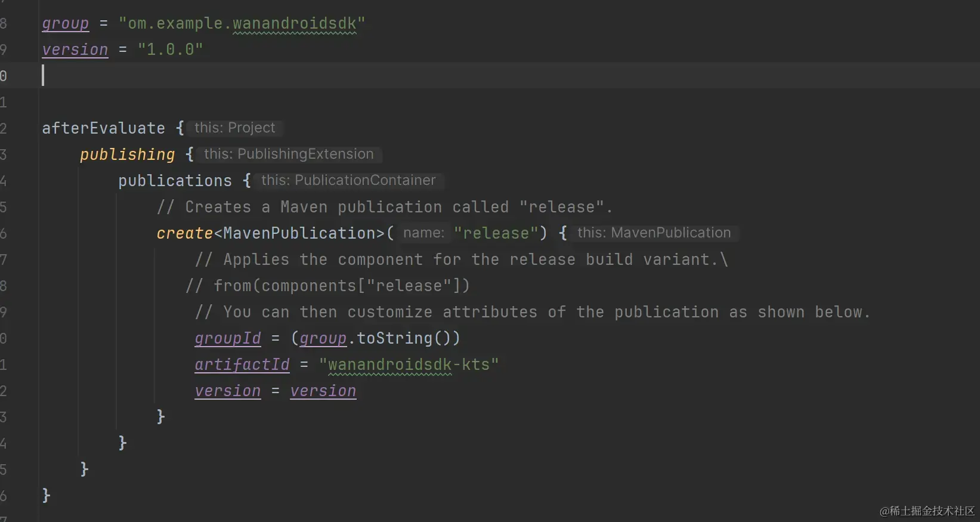Click the closing brace of publishing block
Image resolution: width=980 pixels, height=522 pixels.
(x=84, y=469)
